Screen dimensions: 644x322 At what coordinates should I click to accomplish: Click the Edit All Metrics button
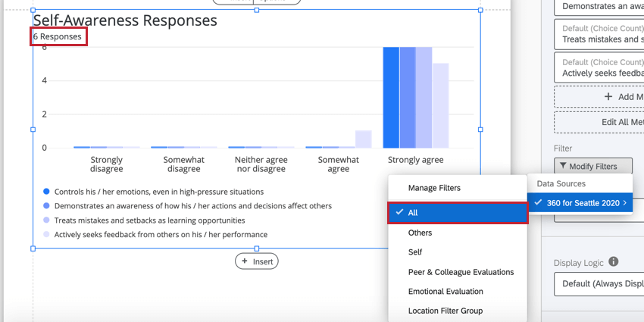pyautogui.click(x=599, y=123)
